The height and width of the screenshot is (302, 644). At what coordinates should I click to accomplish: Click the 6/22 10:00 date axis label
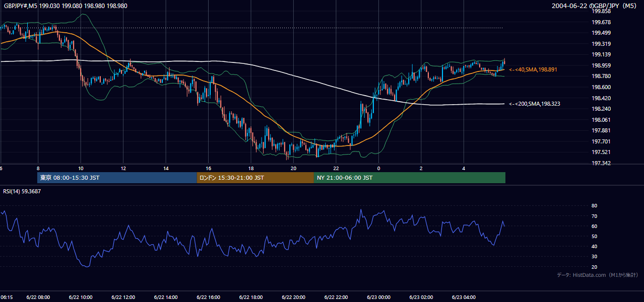81,297
